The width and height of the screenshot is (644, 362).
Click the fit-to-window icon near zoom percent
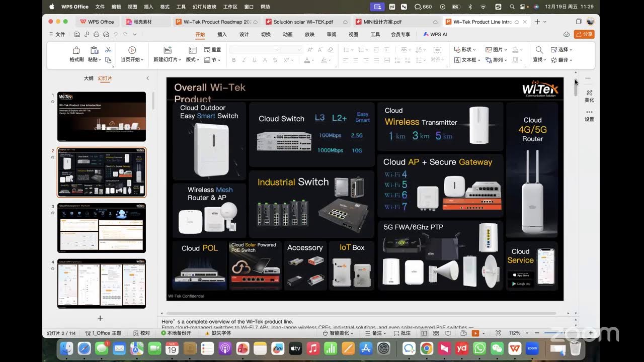498,333
